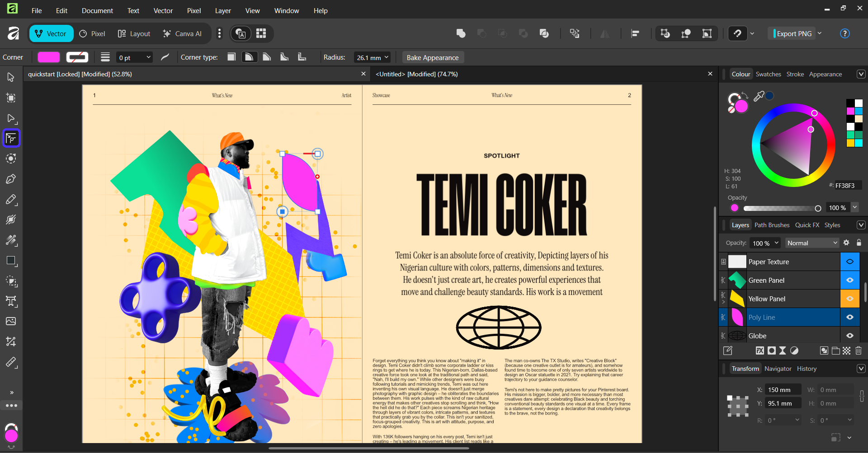Choose the Pencil tool
This screenshot has width=868, height=453.
click(x=11, y=199)
